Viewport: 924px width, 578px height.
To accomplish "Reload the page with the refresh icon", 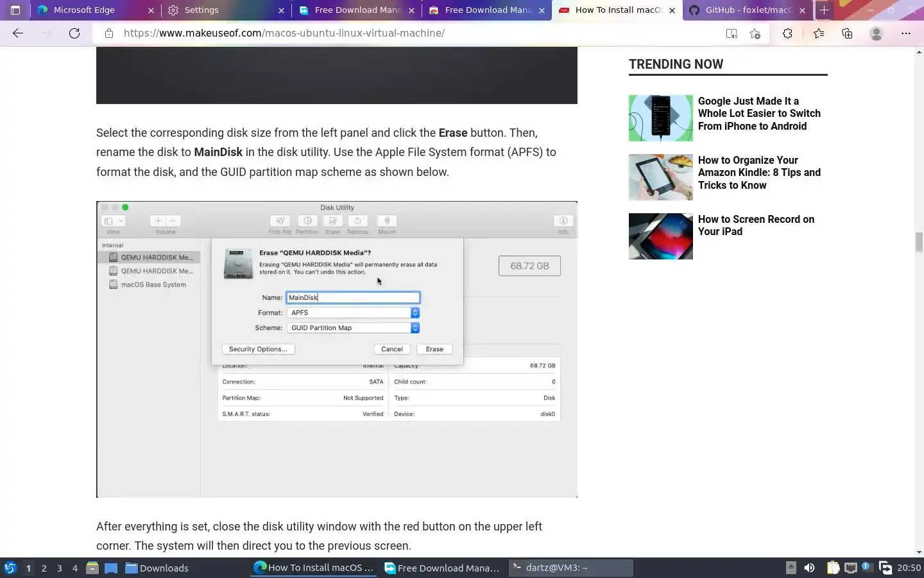I will pos(74,33).
